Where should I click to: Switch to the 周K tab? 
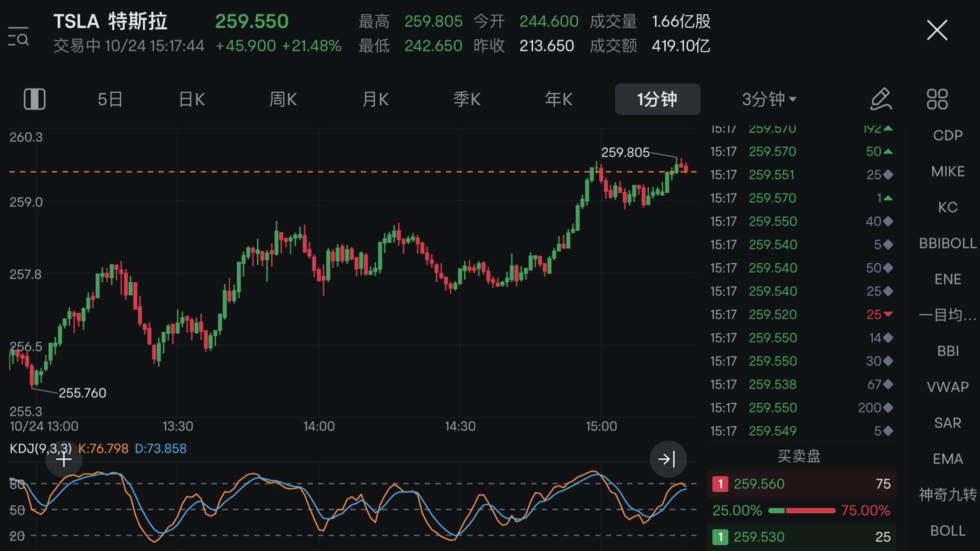coord(283,99)
